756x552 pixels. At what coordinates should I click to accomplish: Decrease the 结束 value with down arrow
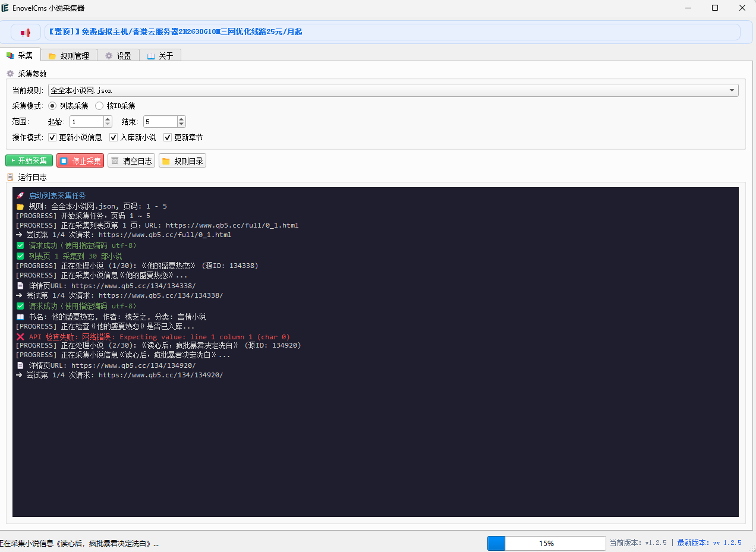[x=181, y=124]
